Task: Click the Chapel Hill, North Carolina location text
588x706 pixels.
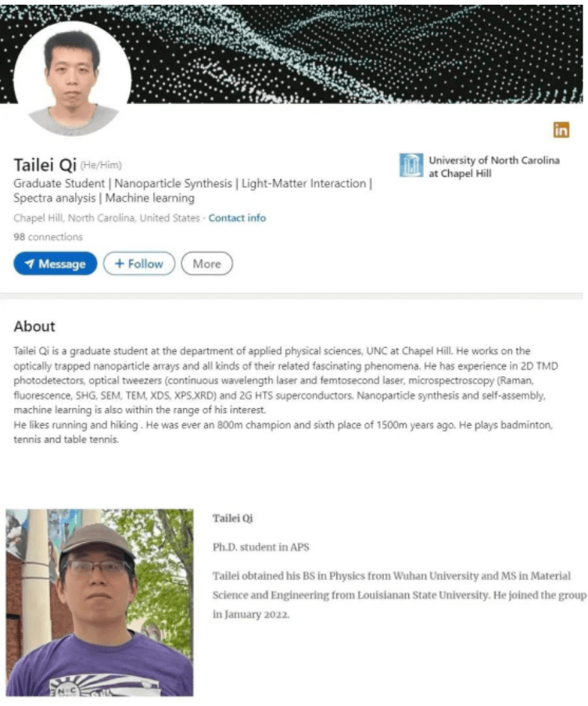Action: [106, 218]
